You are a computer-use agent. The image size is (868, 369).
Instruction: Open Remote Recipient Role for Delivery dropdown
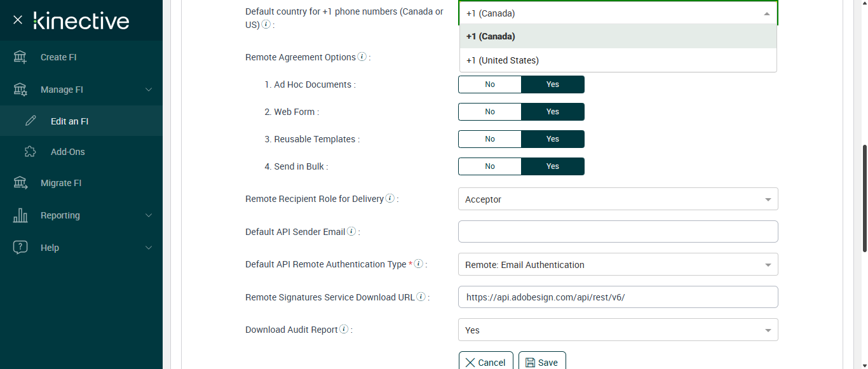coord(618,199)
